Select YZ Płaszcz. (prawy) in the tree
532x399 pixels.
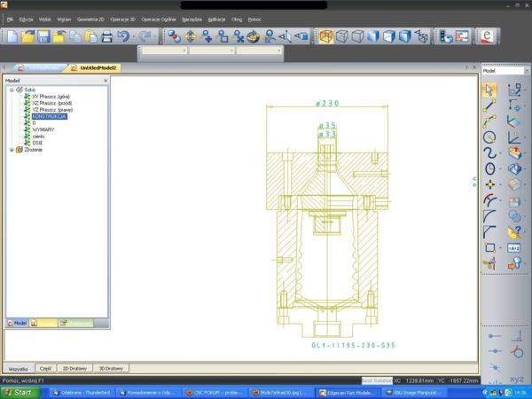pos(52,110)
